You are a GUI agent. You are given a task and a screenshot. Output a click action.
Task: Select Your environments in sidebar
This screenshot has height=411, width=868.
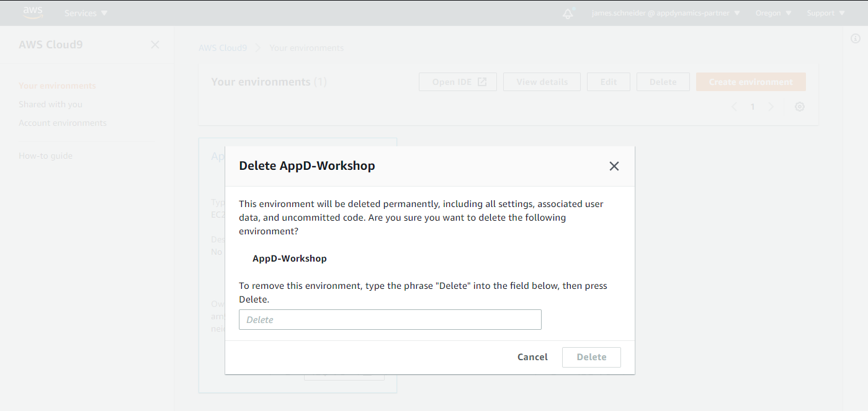pyautogui.click(x=57, y=86)
